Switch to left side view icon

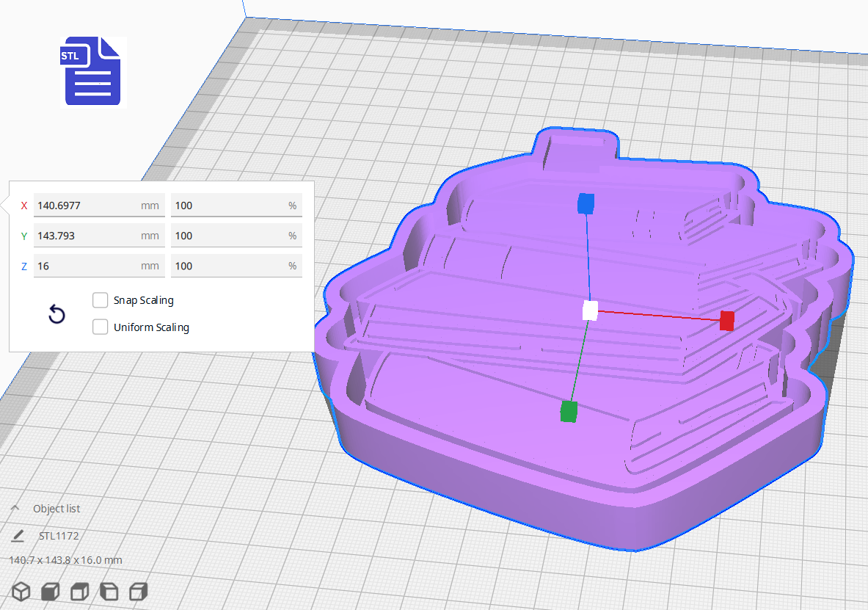(109, 591)
